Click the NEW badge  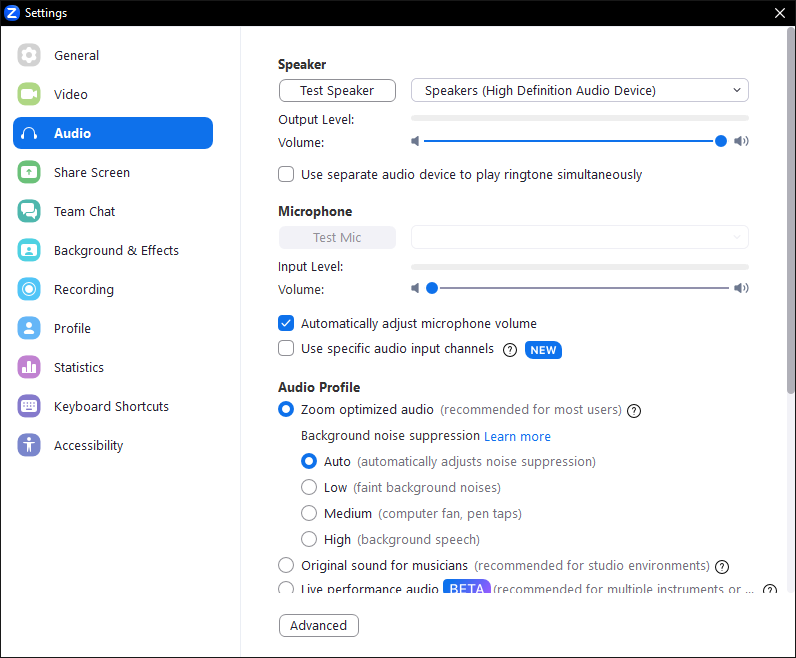pos(543,350)
